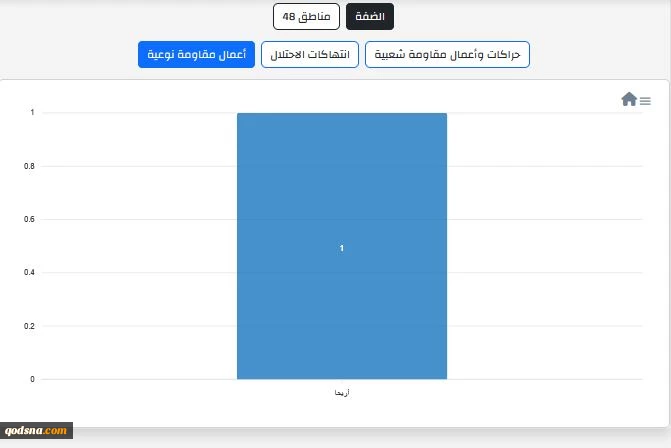Image resolution: width=671 pixels, height=448 pixels.
Task: Click the chart baseline at zero
Action: tap(128, 379)
